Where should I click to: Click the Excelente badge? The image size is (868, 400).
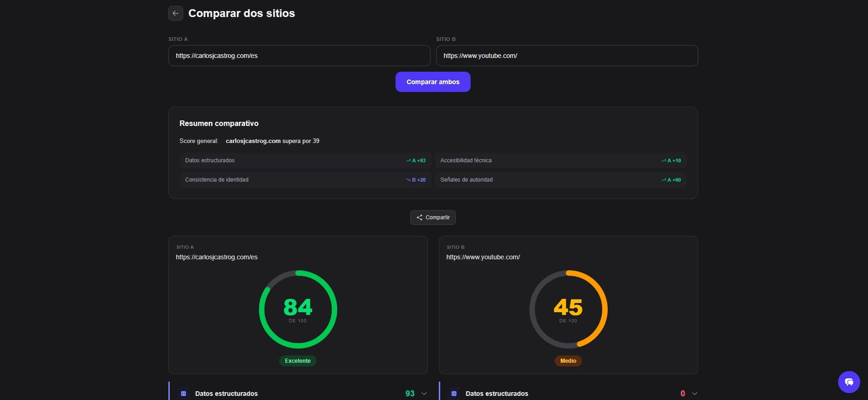click(298, 361)
